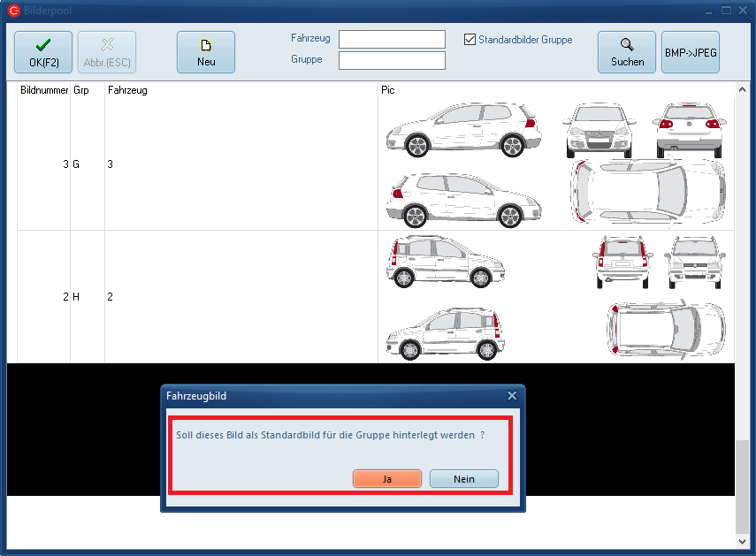Click the OK(F2) green checkmark button
Viewport: 756px width, 556px height.
(x=43, y=52)
